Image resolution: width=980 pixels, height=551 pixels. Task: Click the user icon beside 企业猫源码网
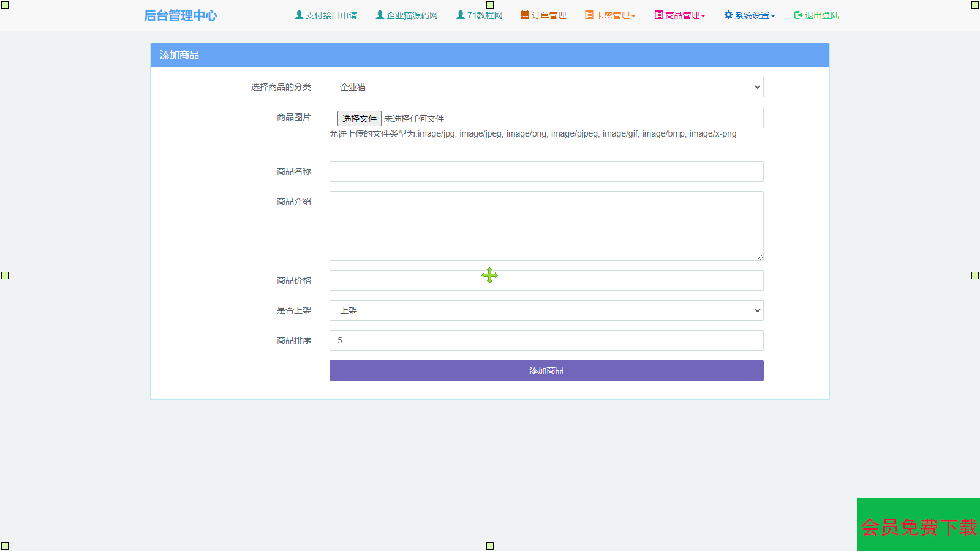tap(380, 15)
